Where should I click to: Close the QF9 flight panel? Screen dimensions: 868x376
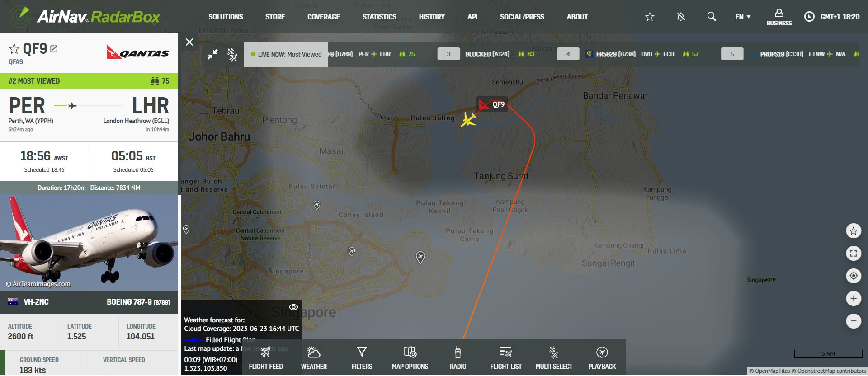pyautogui.click(x=189, y=42)
